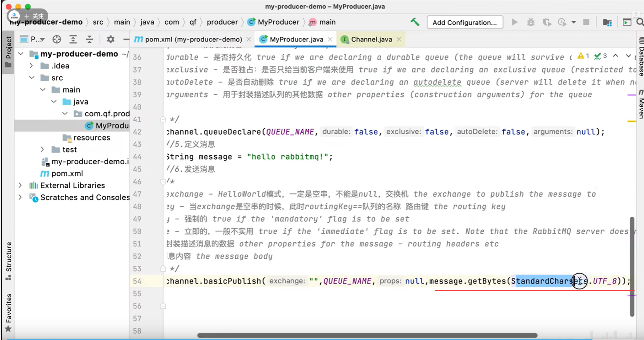Expand the External Libraries node
The image size is (644, 340).
click(20, 185)
